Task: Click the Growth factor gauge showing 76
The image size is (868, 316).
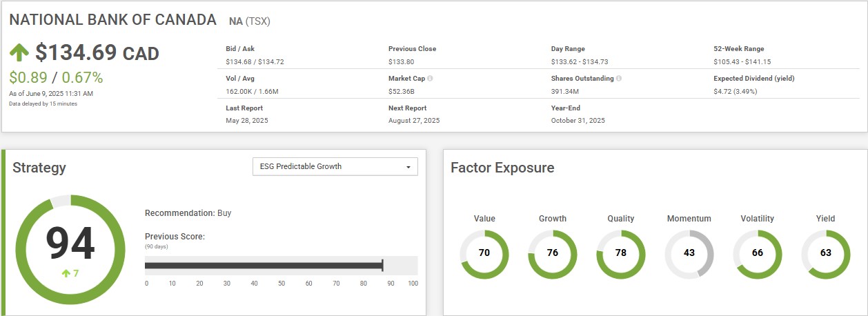Action: point(553,253)
